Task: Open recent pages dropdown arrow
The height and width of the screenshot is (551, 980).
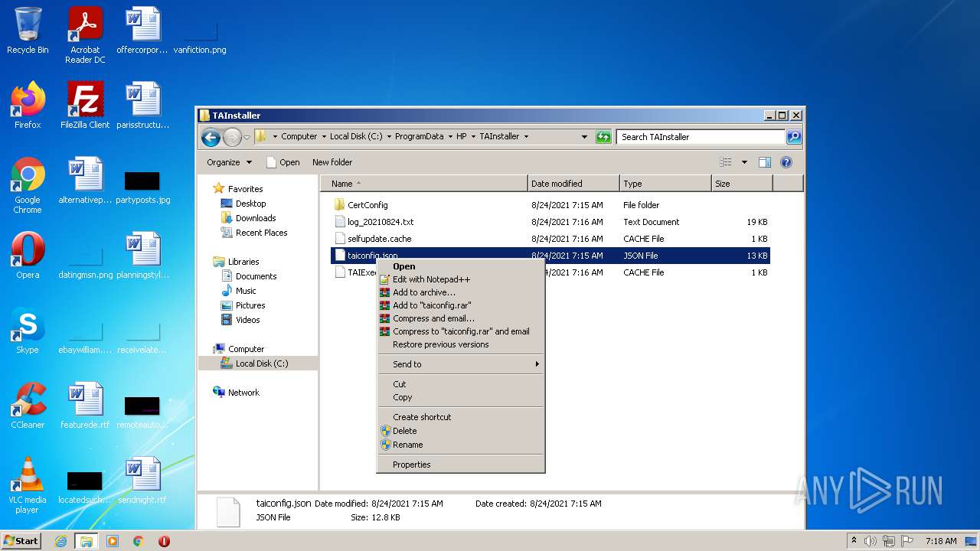Action: (x=247, y=138)
